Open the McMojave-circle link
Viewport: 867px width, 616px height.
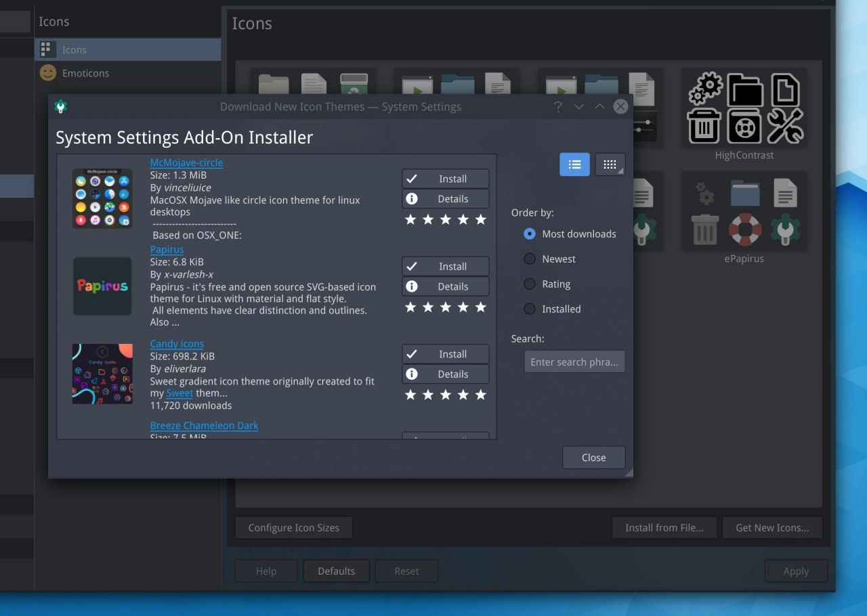186,162
